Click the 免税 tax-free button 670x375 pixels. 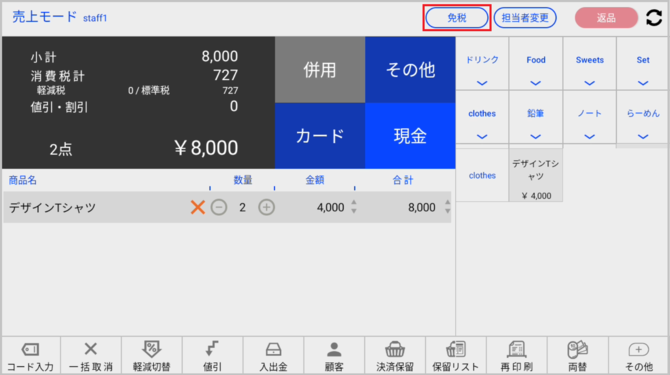pos(457,18)
